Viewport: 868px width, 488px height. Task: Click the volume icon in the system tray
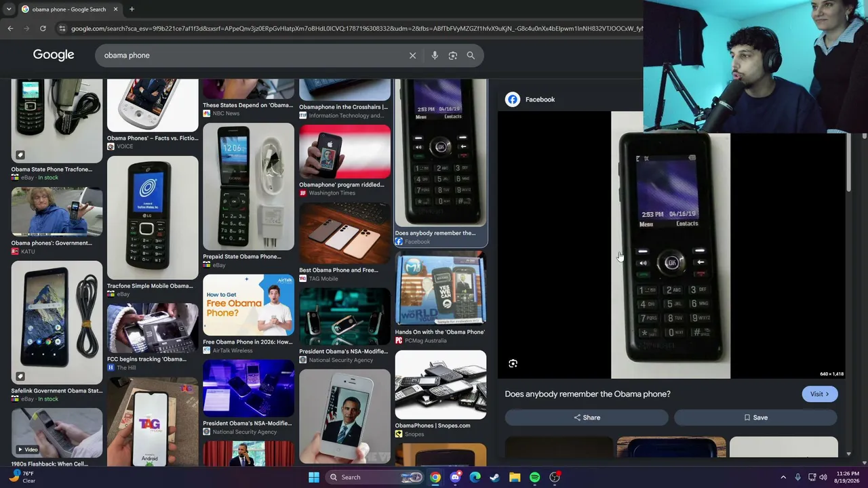823,477
